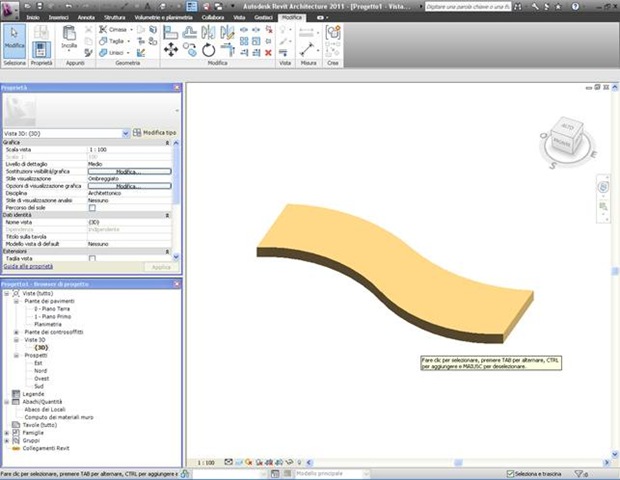Click the large Modifica selection tool
The height and width of the screenshot is (480, 620).
pyautogui.click(x=15, y=39)
